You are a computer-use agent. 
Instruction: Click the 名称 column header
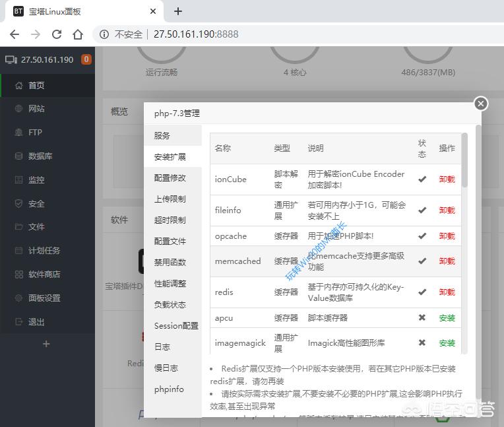point(223,148)
